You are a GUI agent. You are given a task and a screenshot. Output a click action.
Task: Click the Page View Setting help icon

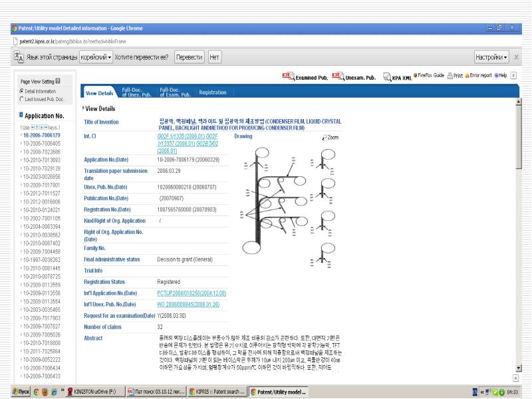point(58,82)
